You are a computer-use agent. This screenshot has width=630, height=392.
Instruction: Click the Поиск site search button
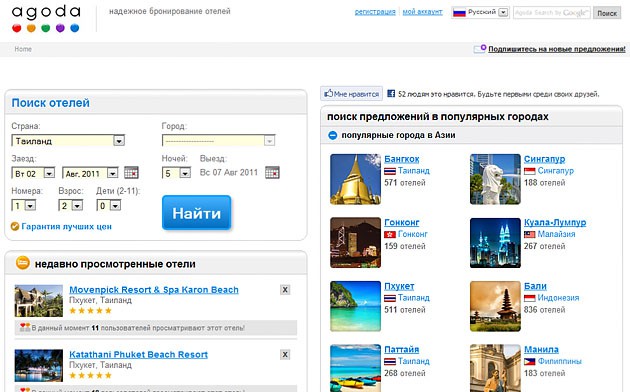[607, 13]
